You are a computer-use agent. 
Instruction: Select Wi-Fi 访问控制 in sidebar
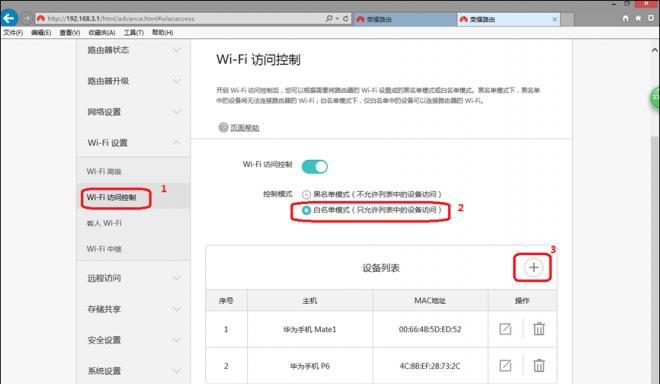[x=112, y=197]
